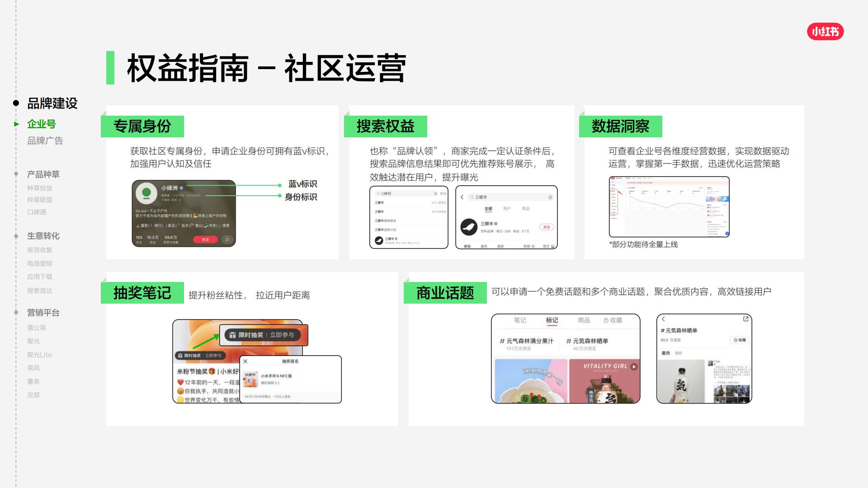Viewport: 868px width, 488px height.
Task: Open 灵犀 sidebar entry
Action: (x=33, y=395)
